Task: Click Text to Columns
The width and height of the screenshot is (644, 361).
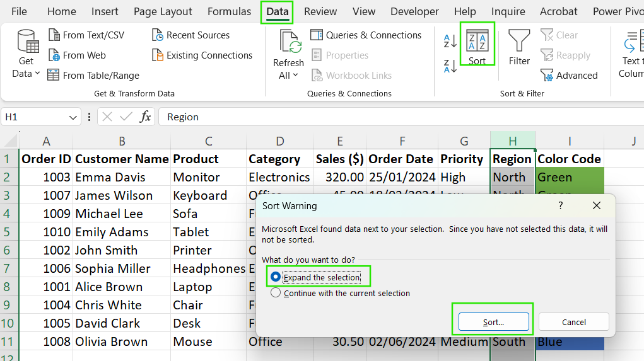Action: (x=631, y=54)
